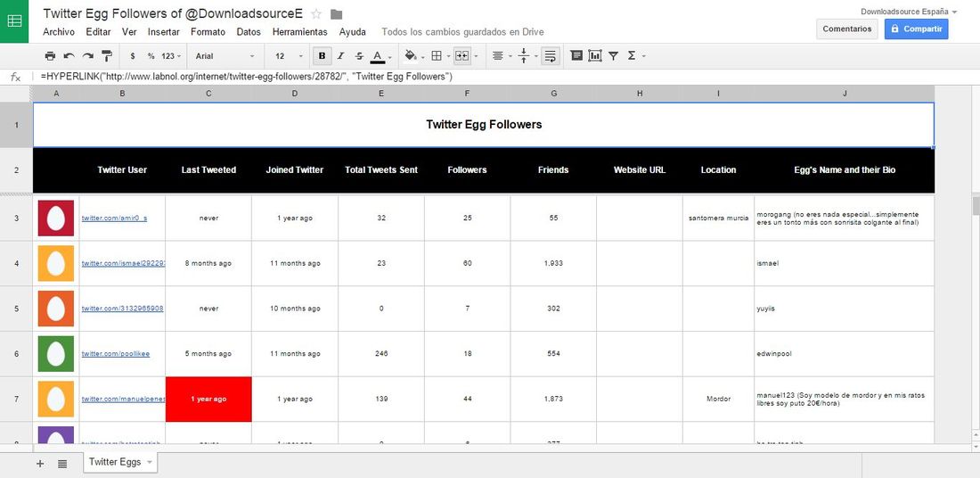Open twitter.com/ismael29229 link

coord(123,263)
